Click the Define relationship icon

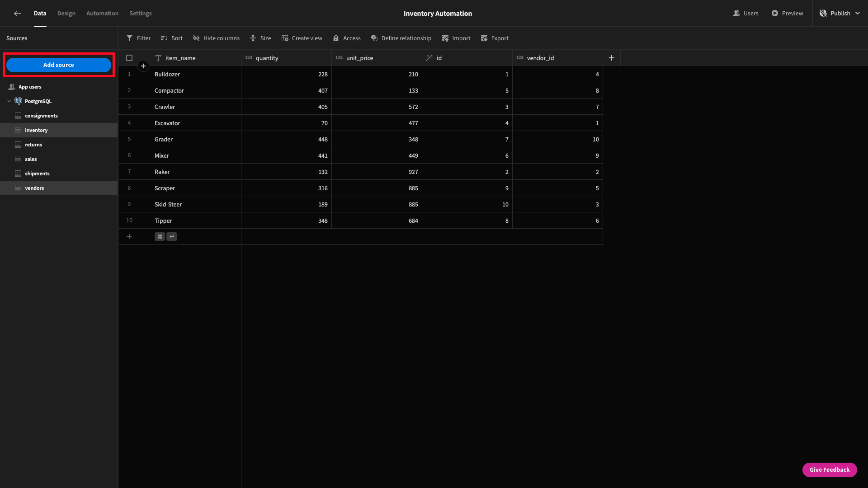coord(374,38)
